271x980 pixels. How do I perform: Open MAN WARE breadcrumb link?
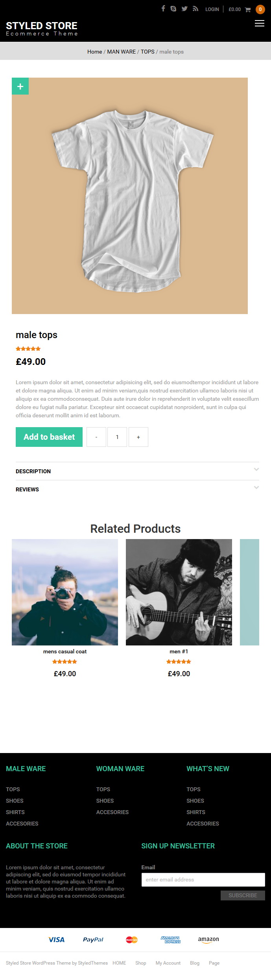(121, 52)
